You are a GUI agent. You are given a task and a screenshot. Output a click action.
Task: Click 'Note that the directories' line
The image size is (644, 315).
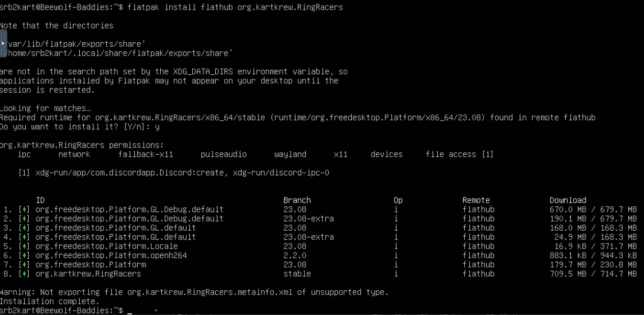56,25
